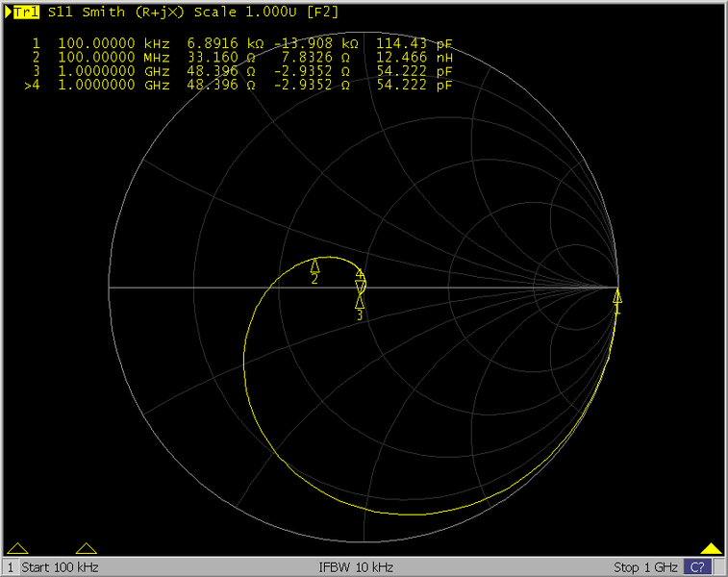Select the active marker >4 readout row
The height and width of the screenshot is (577, 728).
click(x=238, y=86)
